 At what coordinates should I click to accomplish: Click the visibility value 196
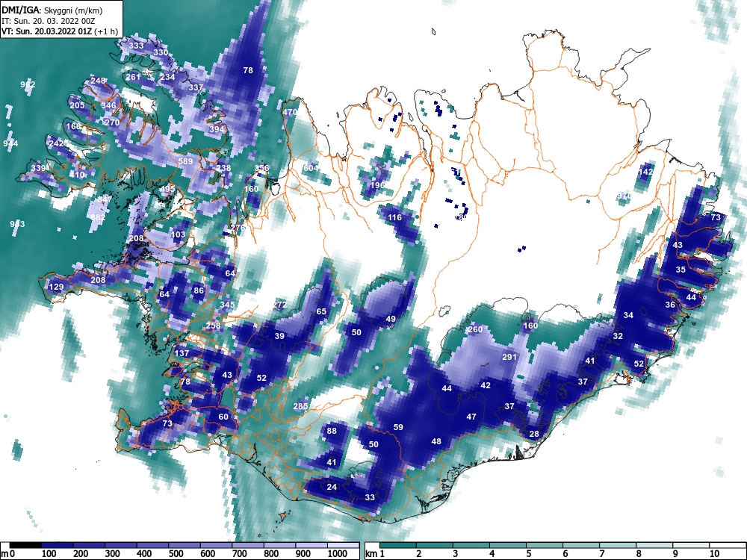click(377, 185)
